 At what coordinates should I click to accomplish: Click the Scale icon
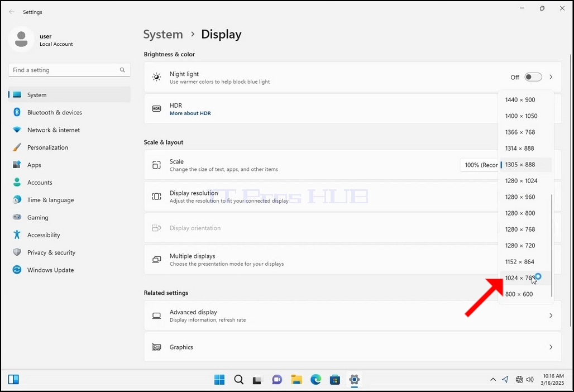tap(156, 165)
